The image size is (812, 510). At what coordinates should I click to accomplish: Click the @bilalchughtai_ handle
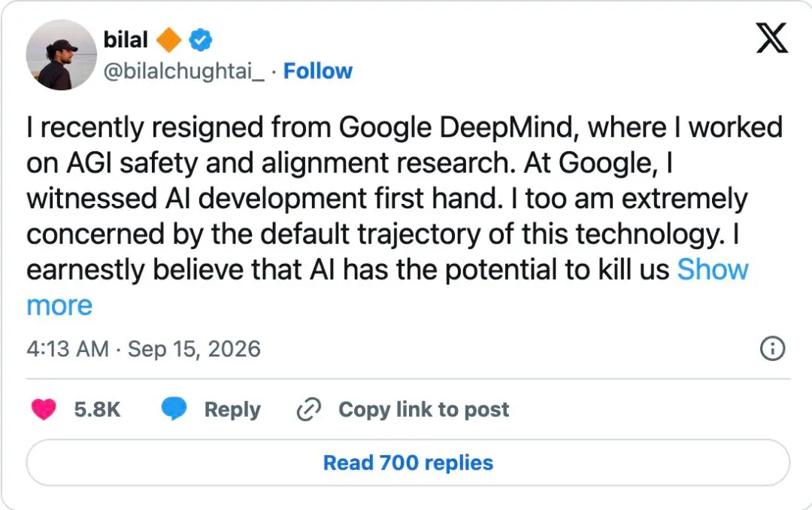click(x=184, y=71)
